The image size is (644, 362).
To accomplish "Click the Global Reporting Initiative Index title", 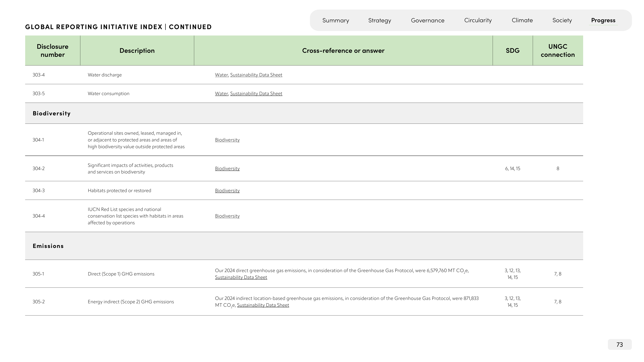I will (x=118, y=27).
